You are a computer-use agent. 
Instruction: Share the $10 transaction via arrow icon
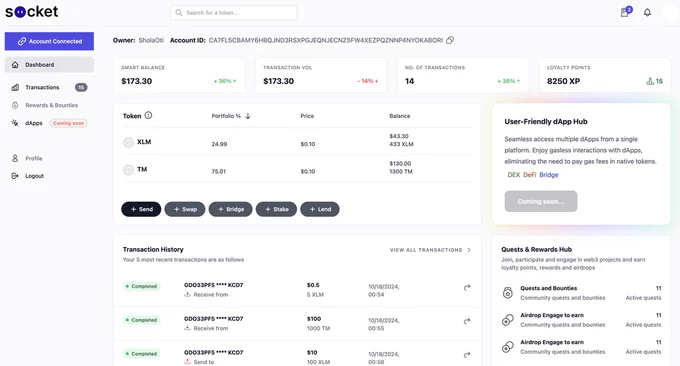(467, 355)
